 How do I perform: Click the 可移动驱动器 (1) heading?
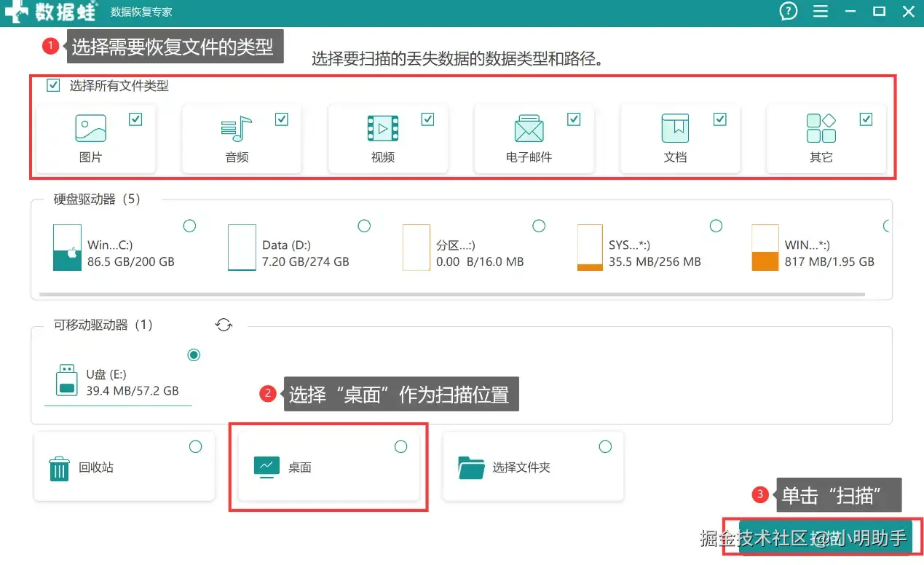coord(103,325)
